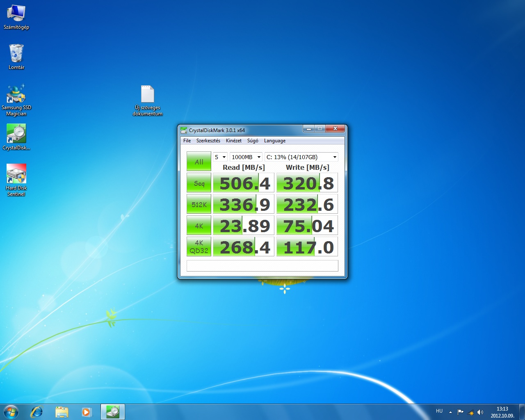Start the 512K test
525x420 pixels.
[199, 204]
